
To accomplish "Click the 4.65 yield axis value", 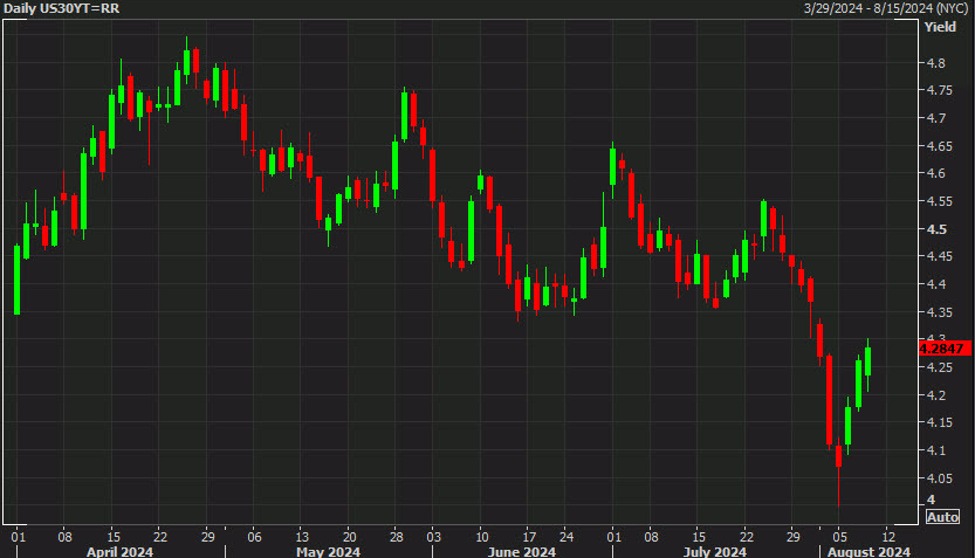I will click(939, 146).
